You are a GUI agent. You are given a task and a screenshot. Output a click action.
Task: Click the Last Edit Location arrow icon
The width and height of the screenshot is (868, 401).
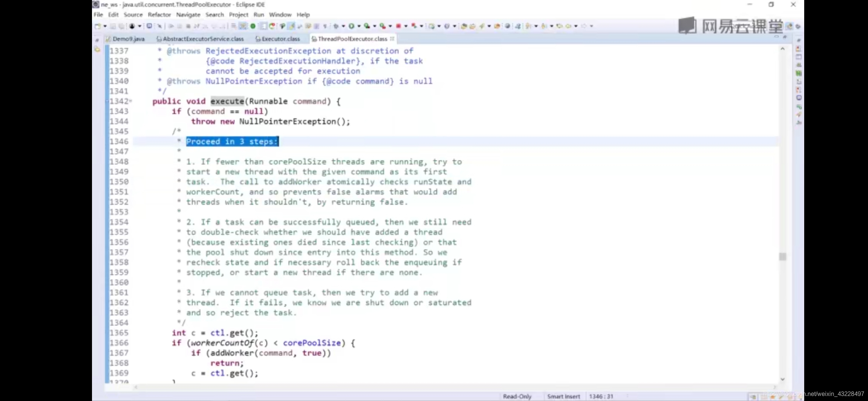click(559, 26)
